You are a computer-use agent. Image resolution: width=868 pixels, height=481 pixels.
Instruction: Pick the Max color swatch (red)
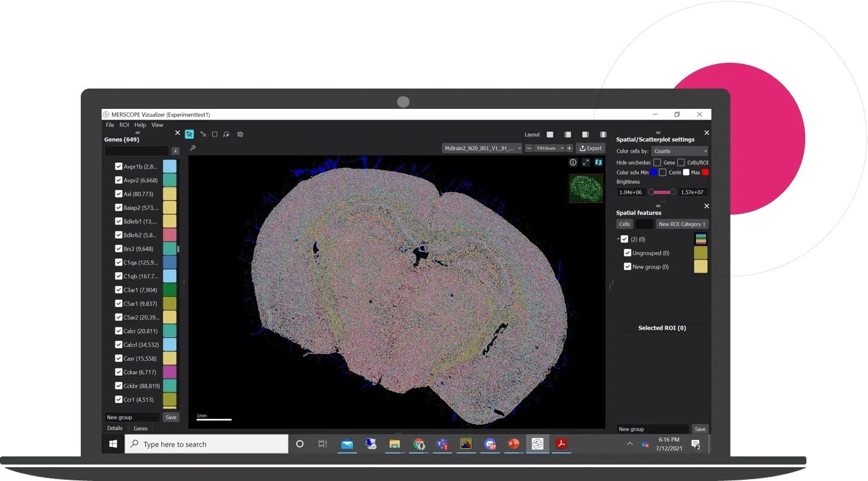click(x=705, y=172)
